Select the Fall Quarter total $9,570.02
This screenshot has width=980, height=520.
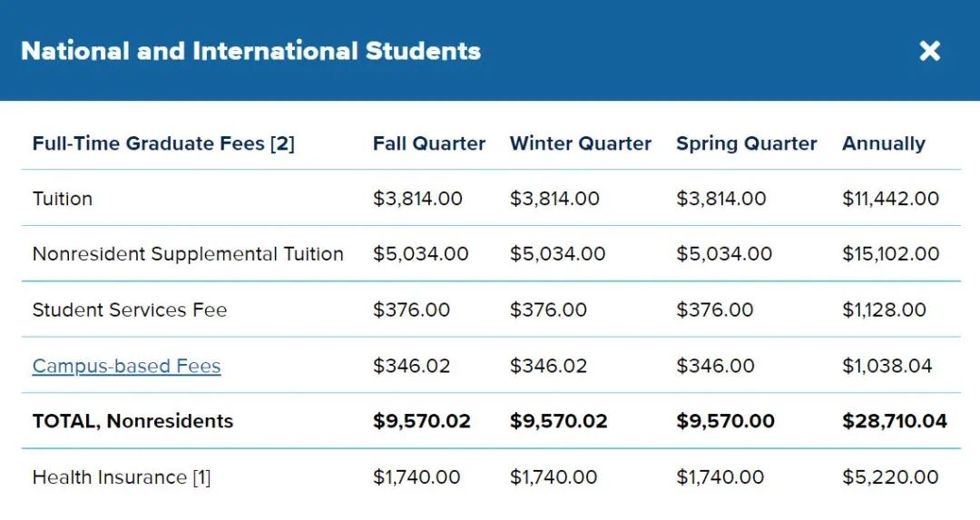421,420
